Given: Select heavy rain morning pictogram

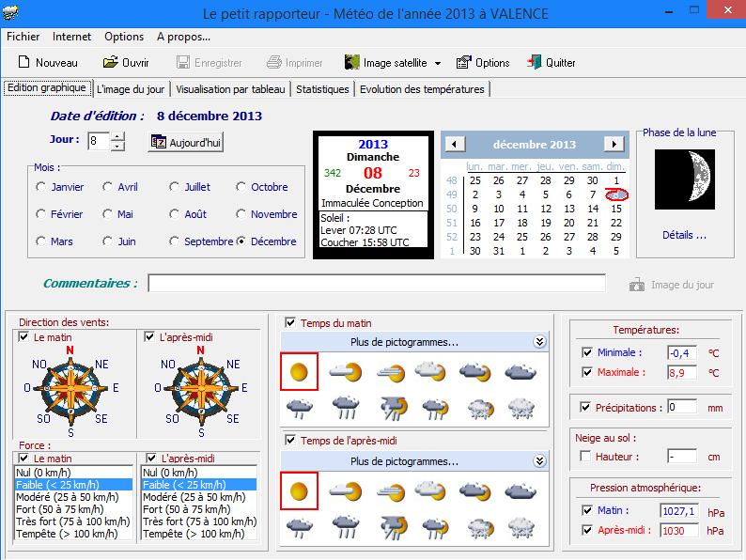Looking at the screenshot, I should 346,407.
